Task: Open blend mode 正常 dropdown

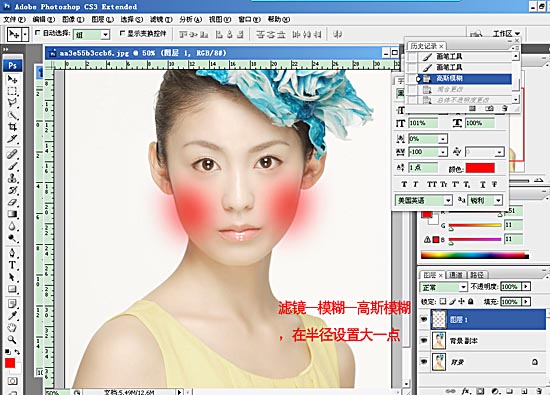Action: (x=463, y=287)
